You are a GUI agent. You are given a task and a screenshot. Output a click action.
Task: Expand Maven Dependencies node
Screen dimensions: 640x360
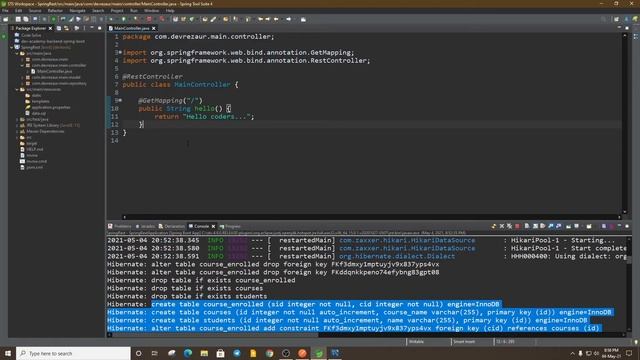click(17, 131)
